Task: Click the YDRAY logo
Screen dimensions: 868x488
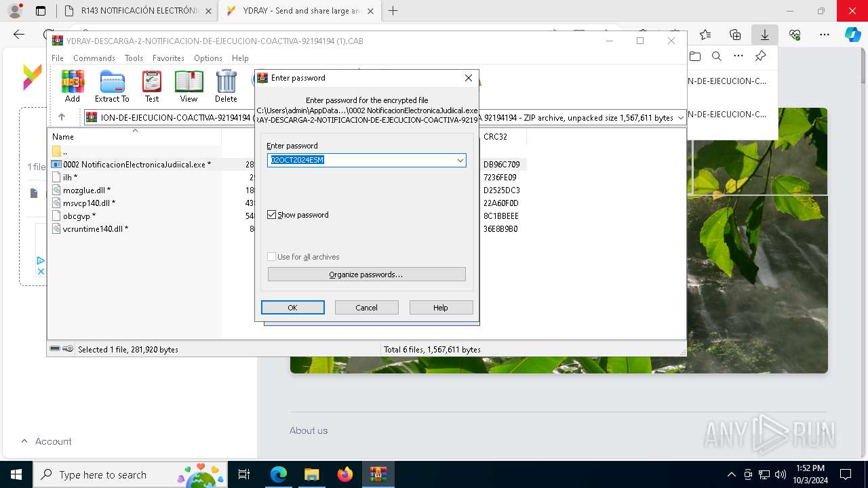Action: [32, 77]
